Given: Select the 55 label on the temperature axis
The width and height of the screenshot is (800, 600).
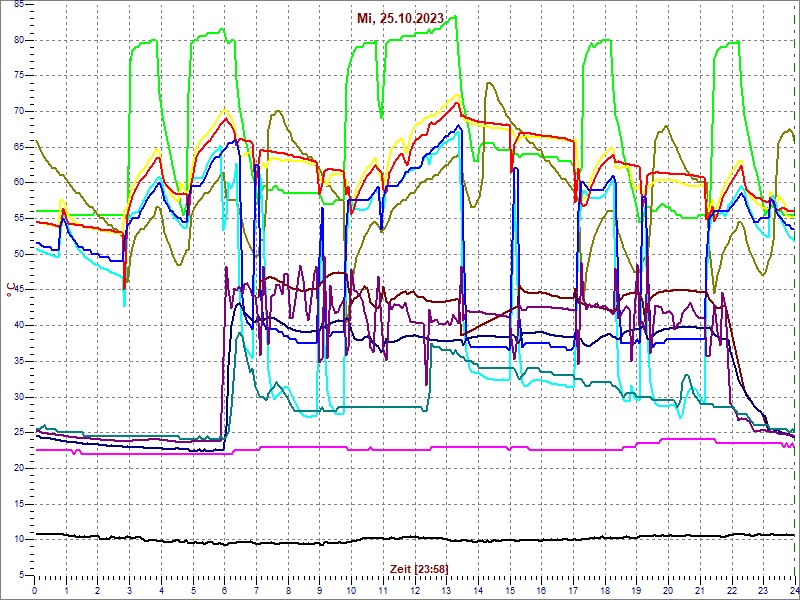Looking at the screenshot, I should pos(19,218).
